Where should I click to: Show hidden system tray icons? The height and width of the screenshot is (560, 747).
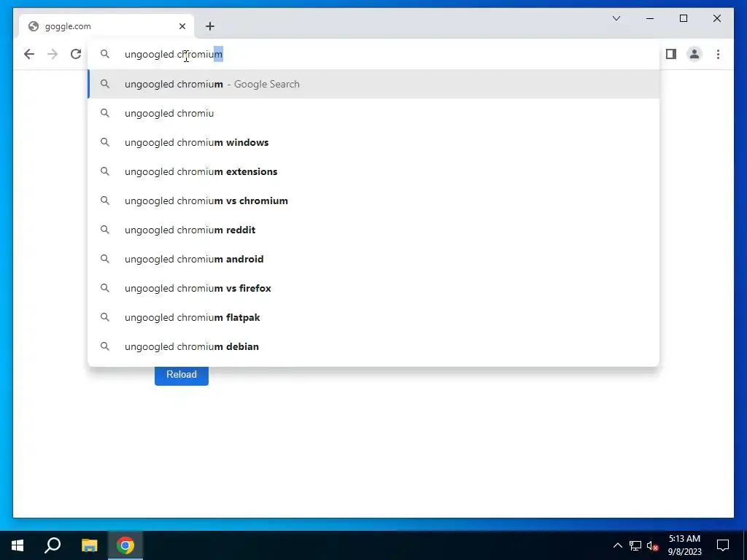click(617, 545)
